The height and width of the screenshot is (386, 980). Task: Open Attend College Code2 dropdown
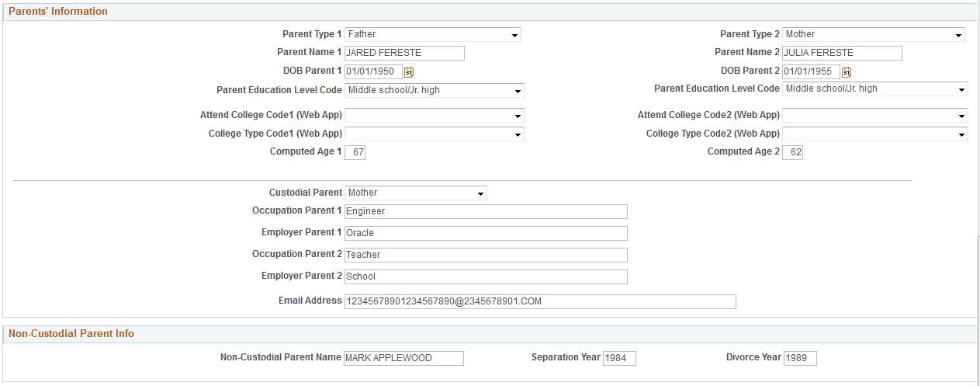tap(874, 116)
